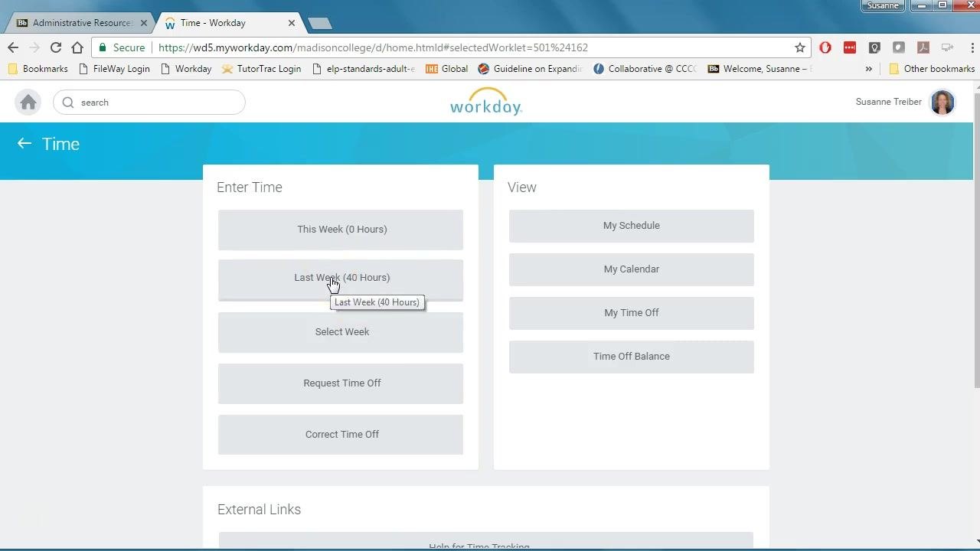This screenshot has width=980, height=551.
Task: Open Last Week (40 Hours) time entry
Action: tap(341, 279)
